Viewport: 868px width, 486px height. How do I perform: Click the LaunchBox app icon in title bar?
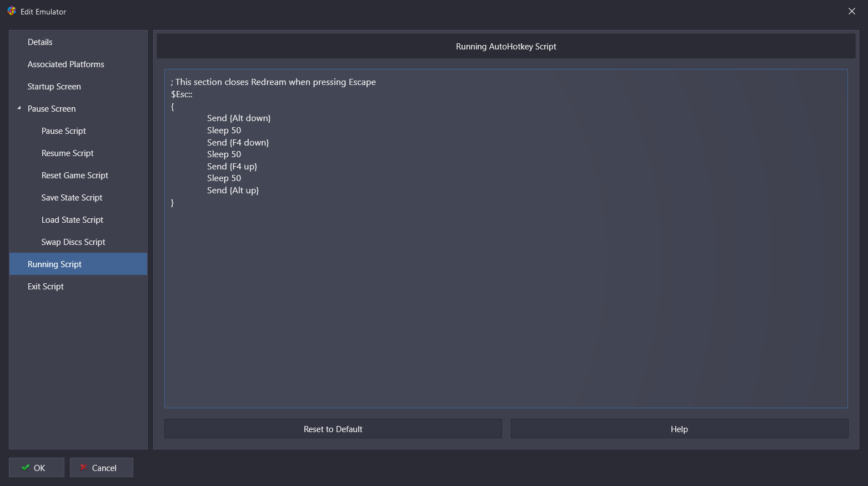point(11,11)
